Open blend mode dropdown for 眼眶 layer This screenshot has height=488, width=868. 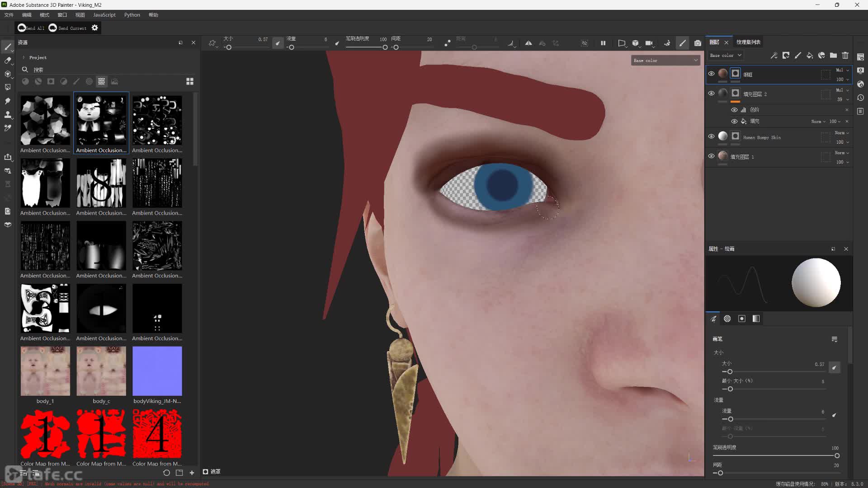coord(842,70)
